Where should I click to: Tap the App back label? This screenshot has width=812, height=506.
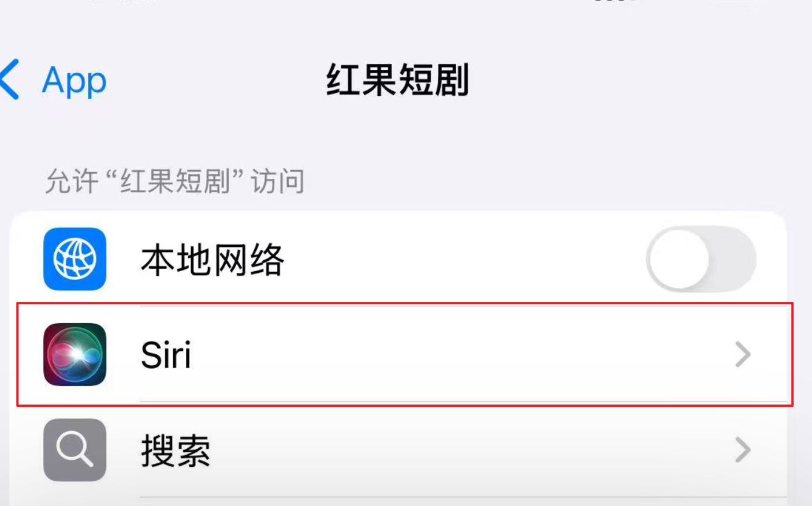pos(74,80)
